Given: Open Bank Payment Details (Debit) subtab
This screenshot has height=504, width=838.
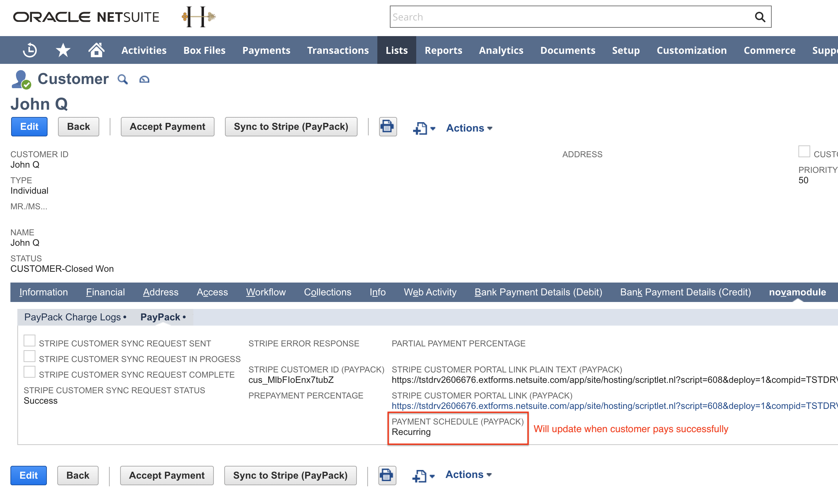Looking at the screenshot, I should tap(538, 292).
